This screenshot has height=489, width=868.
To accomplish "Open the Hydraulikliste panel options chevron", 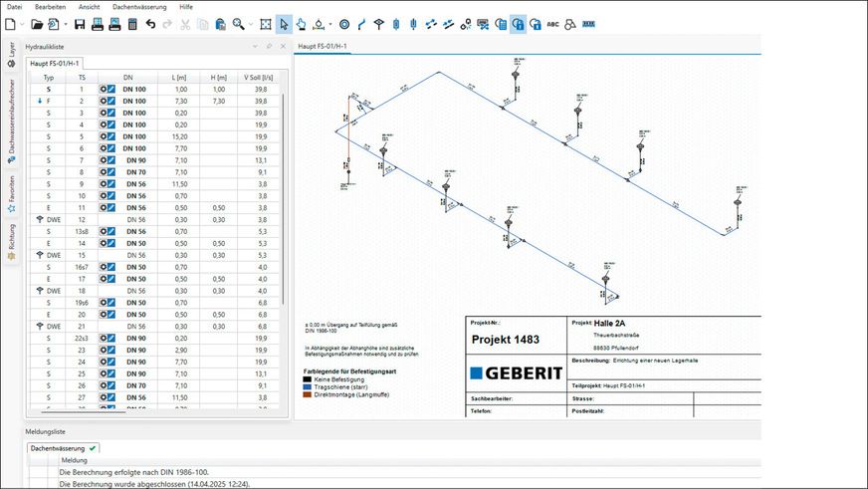I will pos(256,46).
